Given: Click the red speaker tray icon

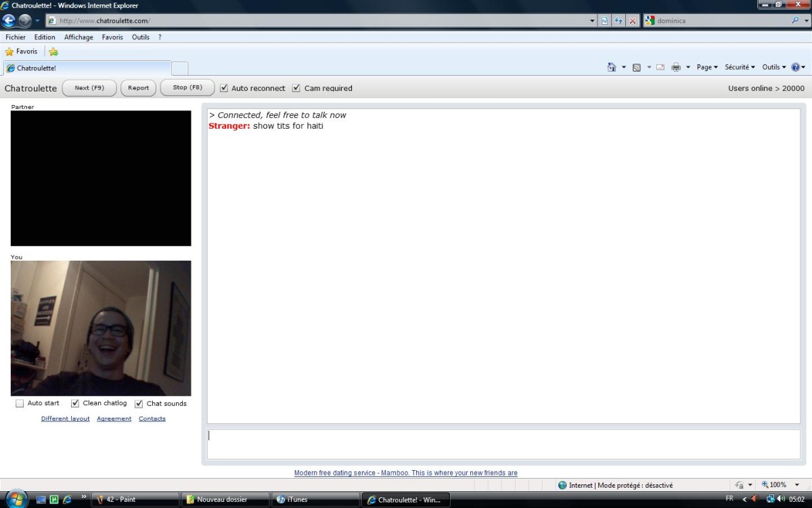Looking at the screenshot, I should (754, 499).
